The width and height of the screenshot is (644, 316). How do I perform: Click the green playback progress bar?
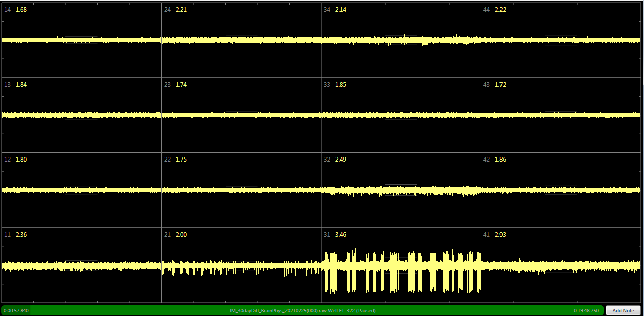point(302,310)
